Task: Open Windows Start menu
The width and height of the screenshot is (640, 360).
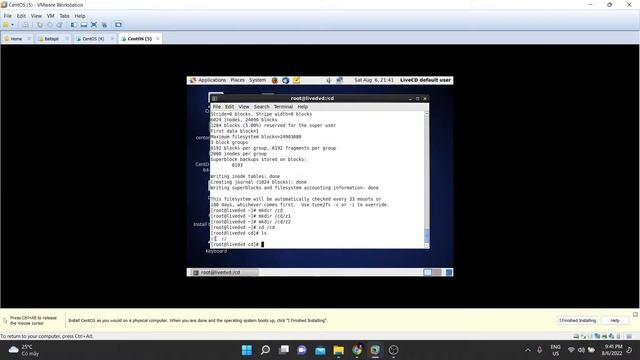Action: tap(247, 350)
